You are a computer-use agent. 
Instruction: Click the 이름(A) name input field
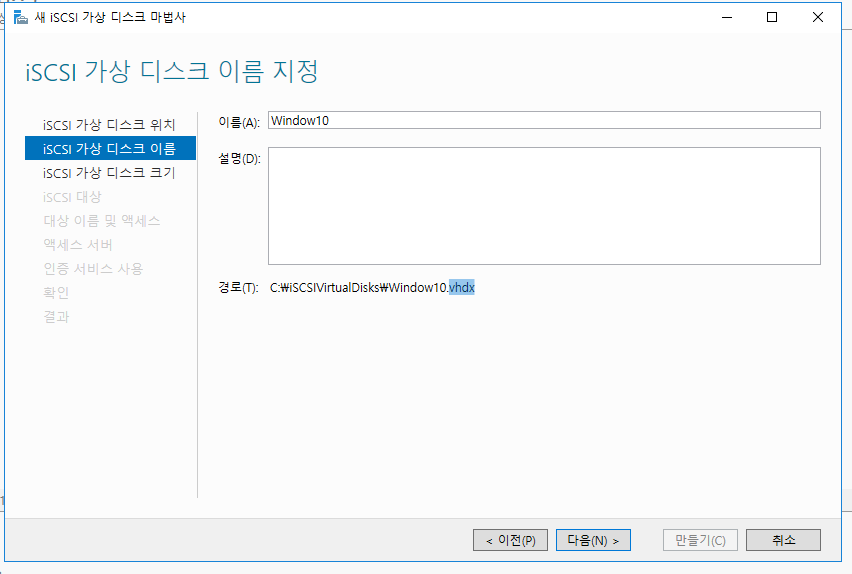(544, 120)
